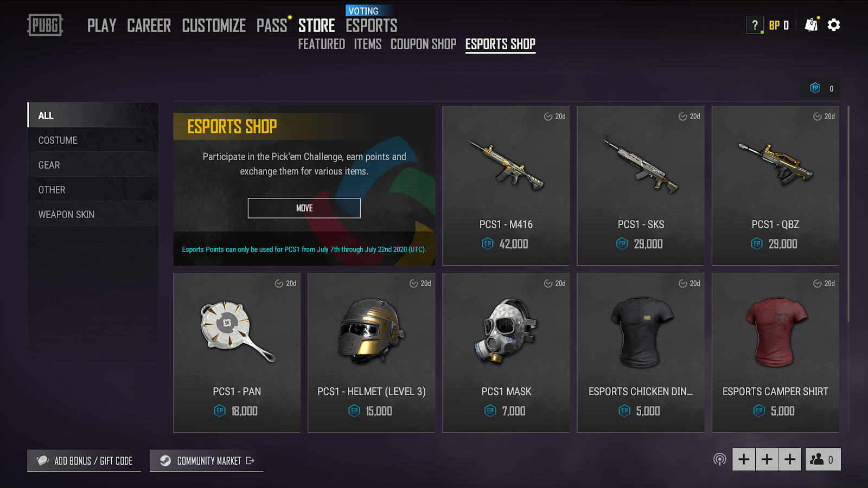Viewport: 868px width, 488px height.
Task: Open the notifications tag icon
Action: click(x=812, y=24)
